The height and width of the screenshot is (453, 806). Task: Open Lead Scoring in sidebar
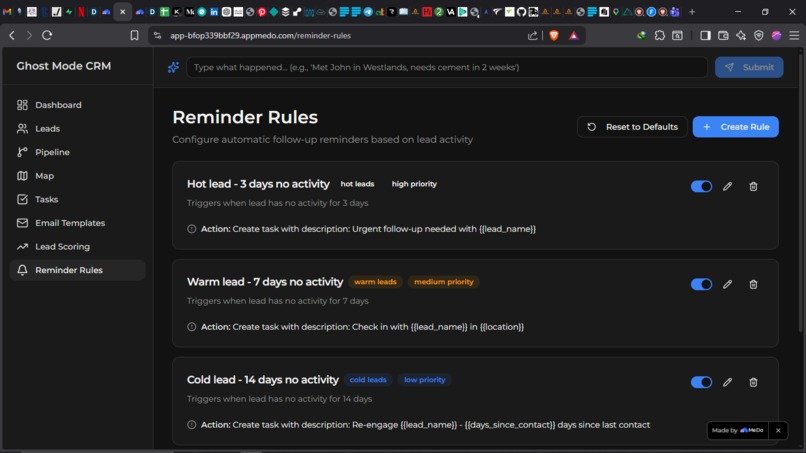coord(77,247)
